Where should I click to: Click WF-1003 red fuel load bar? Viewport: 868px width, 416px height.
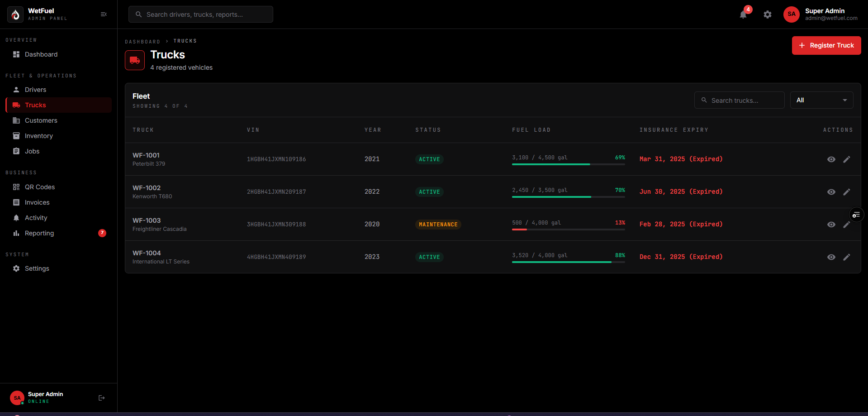pos(569,230)
